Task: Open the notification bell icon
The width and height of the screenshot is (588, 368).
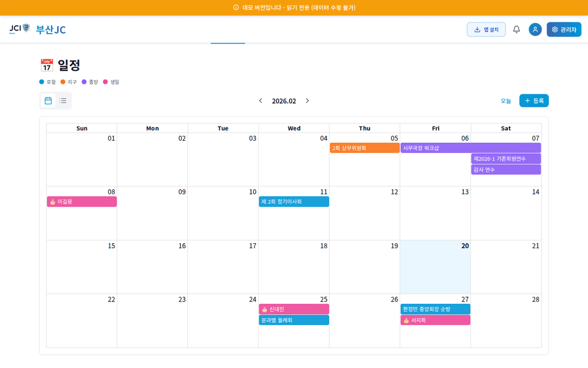Action: pyautogui.click(x=516, y=29)
